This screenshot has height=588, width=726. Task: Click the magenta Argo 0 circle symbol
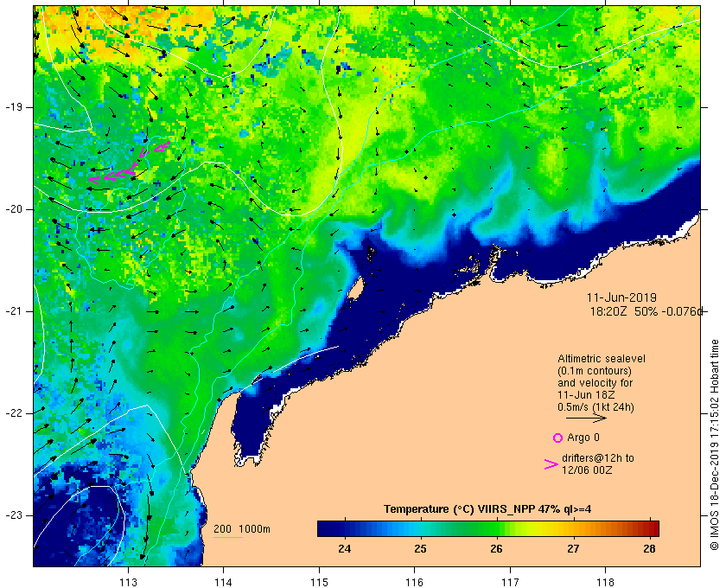click(x=557, y=438)
